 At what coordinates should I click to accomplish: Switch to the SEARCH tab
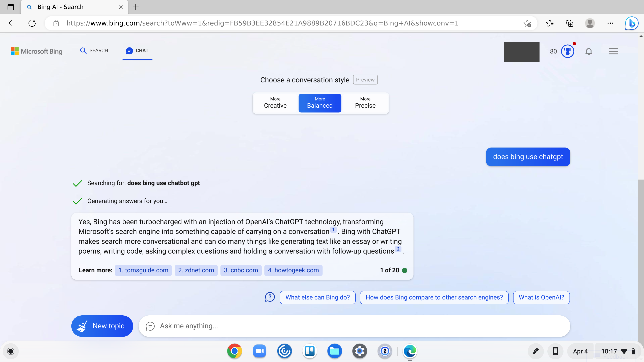tap(94, 50)
